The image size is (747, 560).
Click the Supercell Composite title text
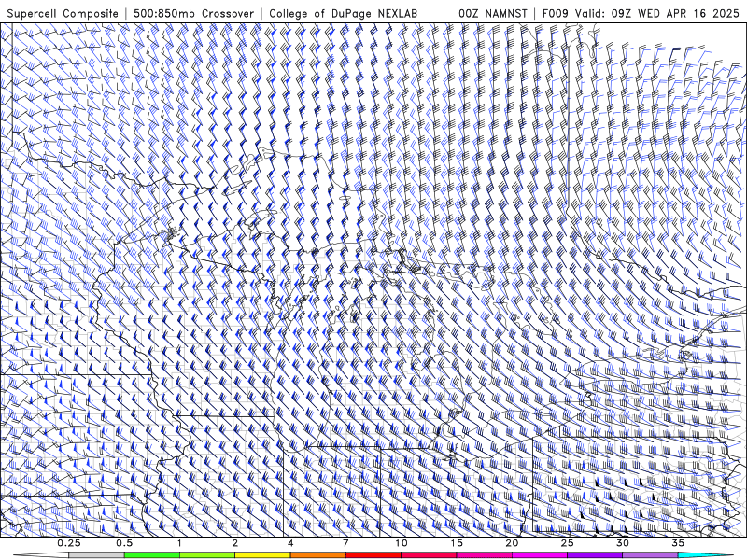[x=63, y=13]
